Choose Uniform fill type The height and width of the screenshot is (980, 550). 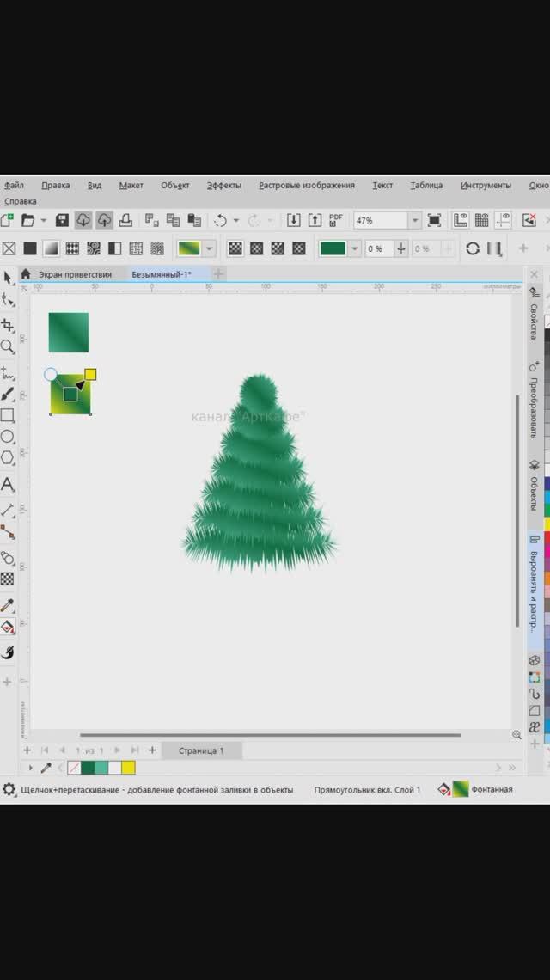pyautogui.click(x=30, y=248)
